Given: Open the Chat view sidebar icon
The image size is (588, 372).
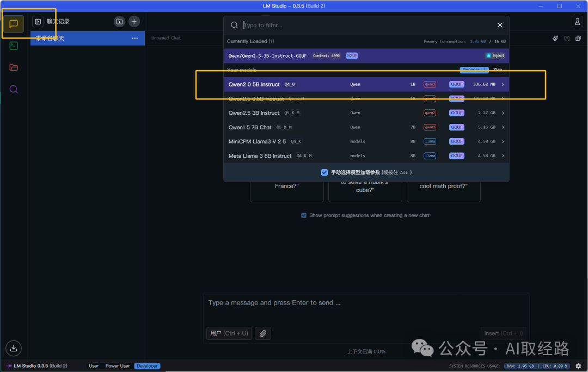Looking at the screenshot, I should 14,24.
